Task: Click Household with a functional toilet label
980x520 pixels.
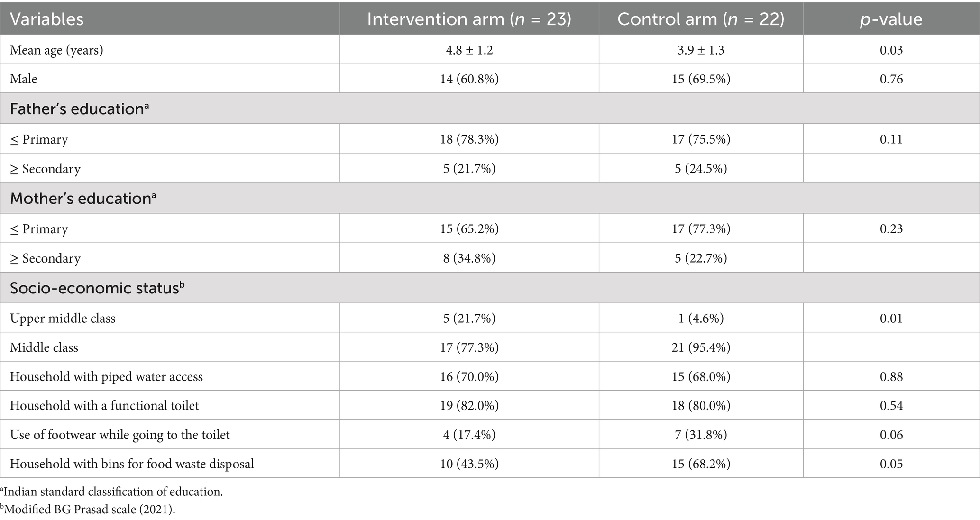Action: [x=104, y=405]
